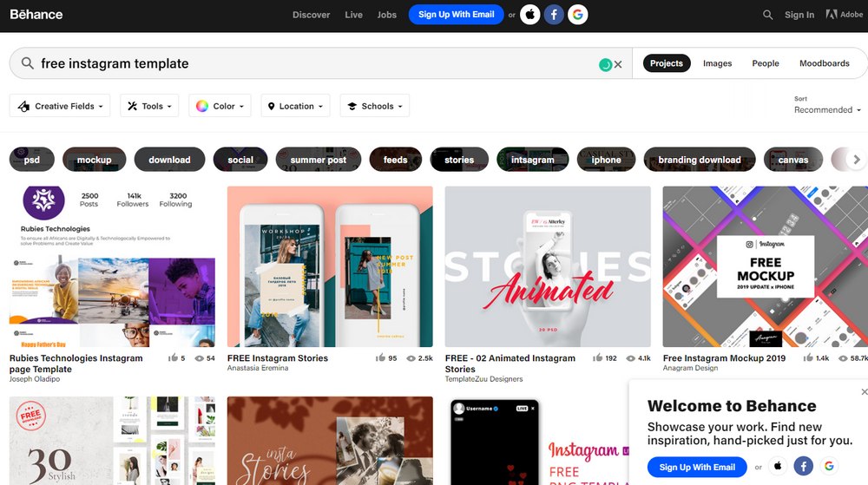Open search via header magnifier icon

tap(768, 15)
